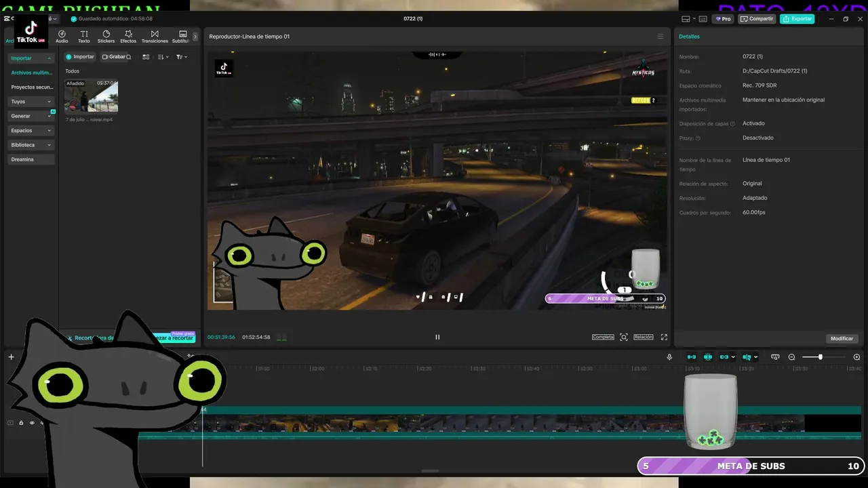Click the Pro upgrade button

723,19
